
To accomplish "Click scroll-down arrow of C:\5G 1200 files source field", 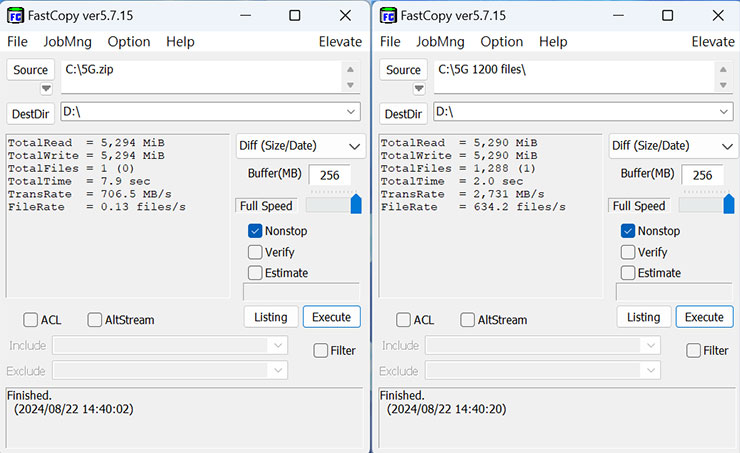I will [723, 85].
